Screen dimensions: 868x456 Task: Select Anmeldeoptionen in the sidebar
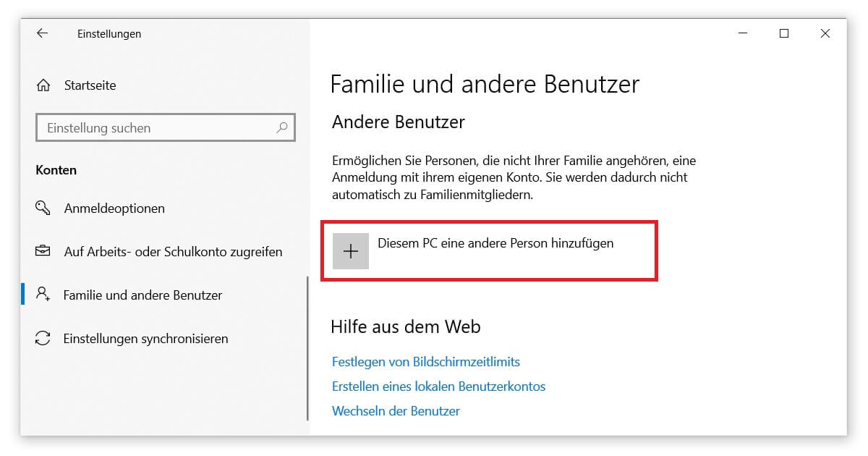tap(114, 208)
